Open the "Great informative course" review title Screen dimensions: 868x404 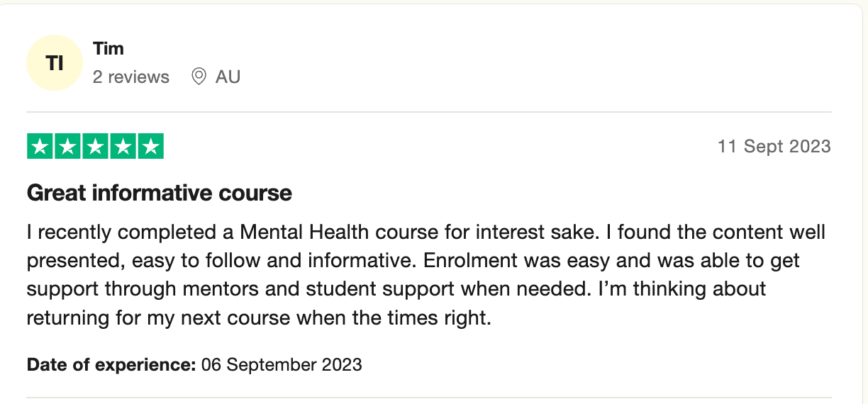160,193
